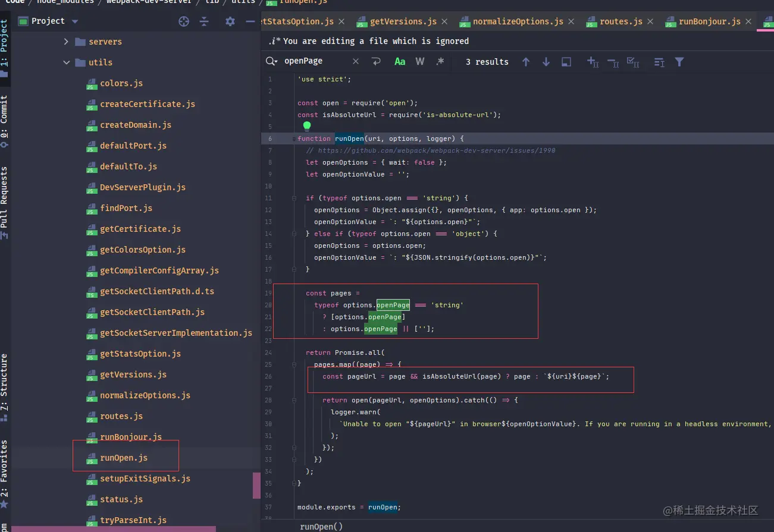Open the Project tool window tab

click(x=5, y=48)
